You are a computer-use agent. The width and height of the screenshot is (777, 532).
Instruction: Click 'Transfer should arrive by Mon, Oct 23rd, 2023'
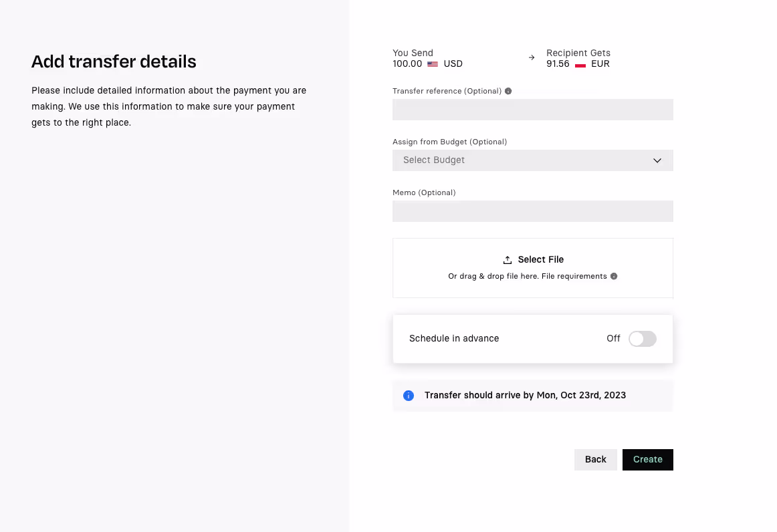526,395
